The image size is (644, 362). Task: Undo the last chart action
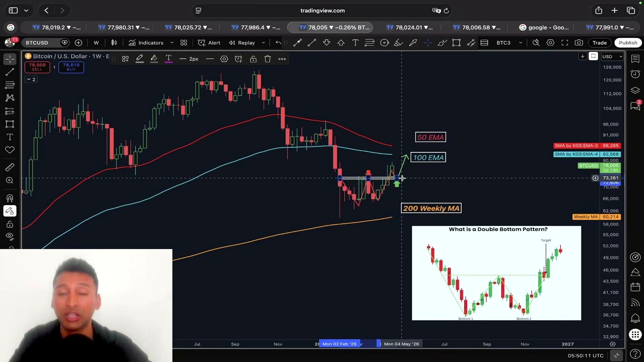tap(278, 43)
